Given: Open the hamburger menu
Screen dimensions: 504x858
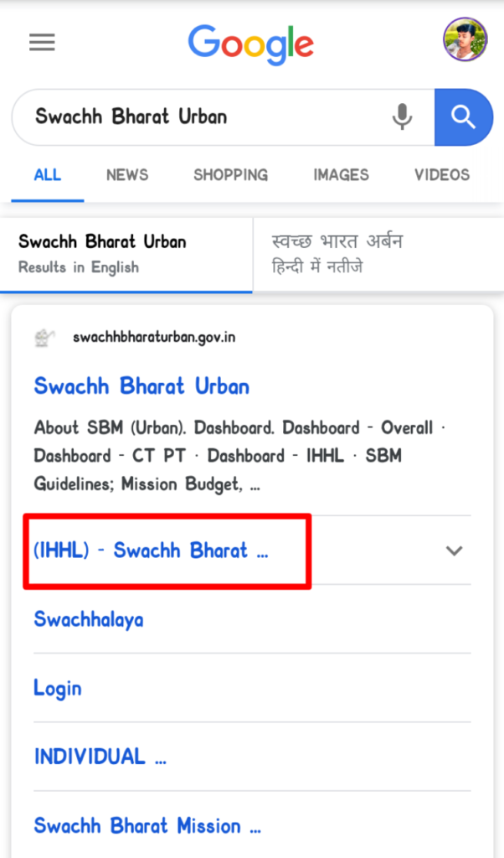Looking at the screenshot, I should coord(42,43).
